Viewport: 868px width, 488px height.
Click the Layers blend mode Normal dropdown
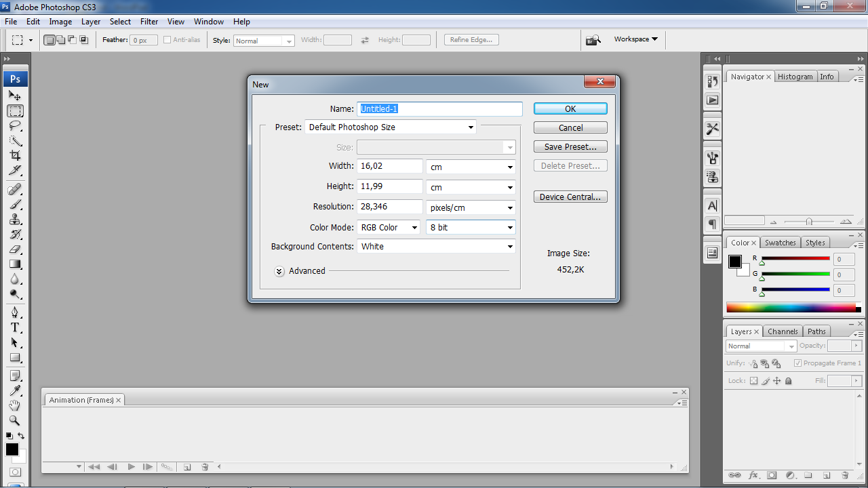coord(761,346)
